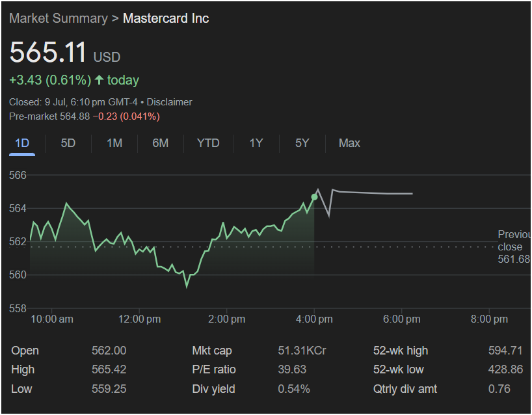Screen dimensions: 532x415
Task: View the 5Y chart range
Action: [302, 143]
